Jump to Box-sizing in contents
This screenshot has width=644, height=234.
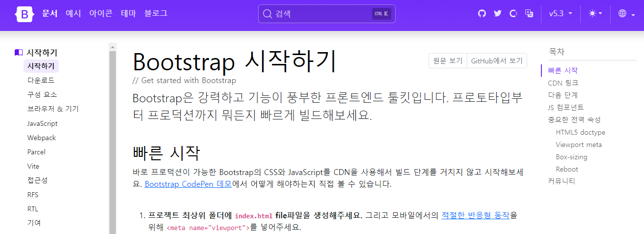coord(572,157)
